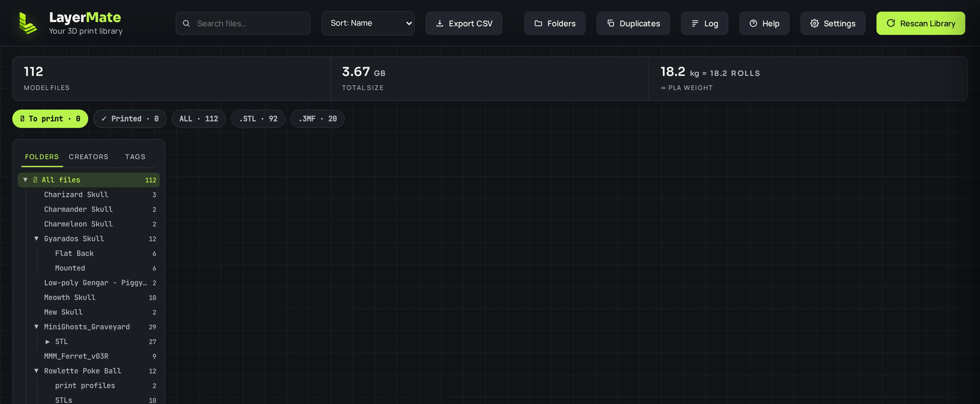980x404 pixels.
Task: Click the Rescan Library button
Action: point(921,23)
